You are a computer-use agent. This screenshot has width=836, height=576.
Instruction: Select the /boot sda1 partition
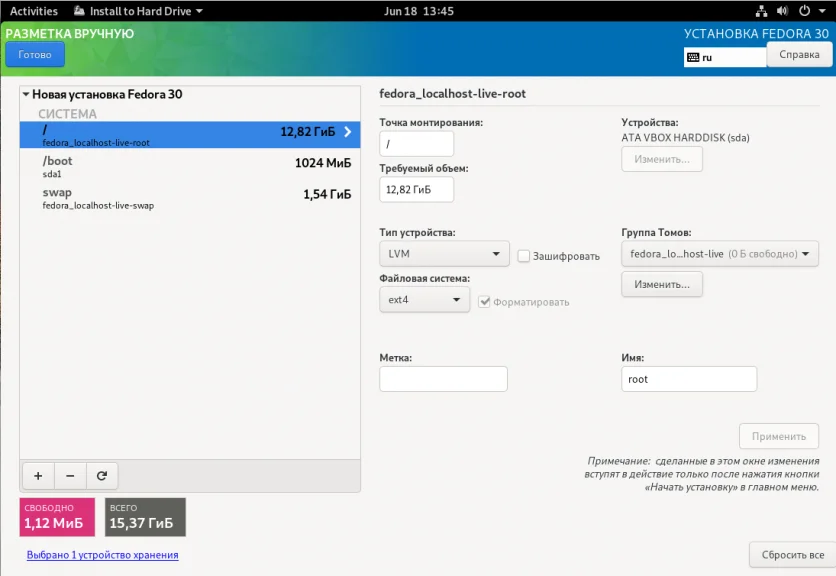coord(190,166)
